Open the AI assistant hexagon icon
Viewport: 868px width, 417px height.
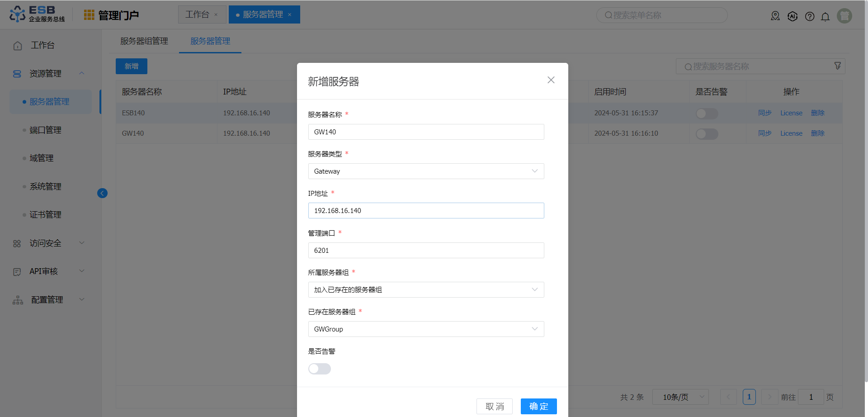(x=793, y=16)
